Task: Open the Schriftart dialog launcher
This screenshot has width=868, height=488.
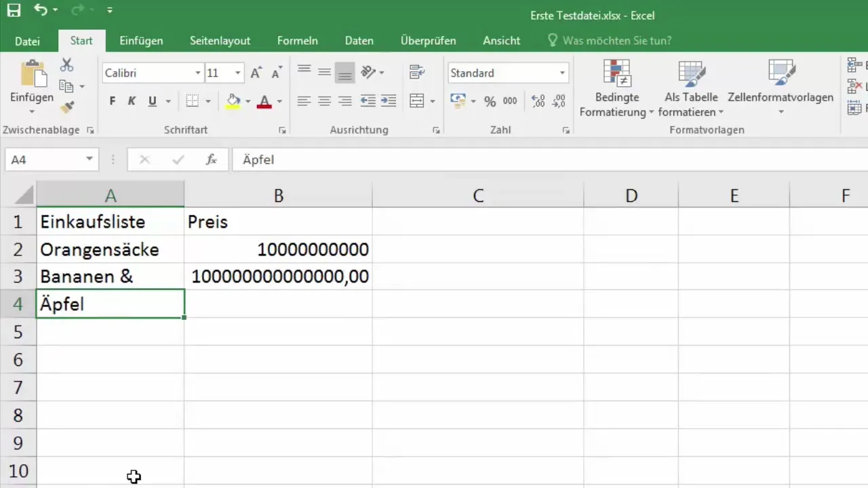Action: point(283,130)
